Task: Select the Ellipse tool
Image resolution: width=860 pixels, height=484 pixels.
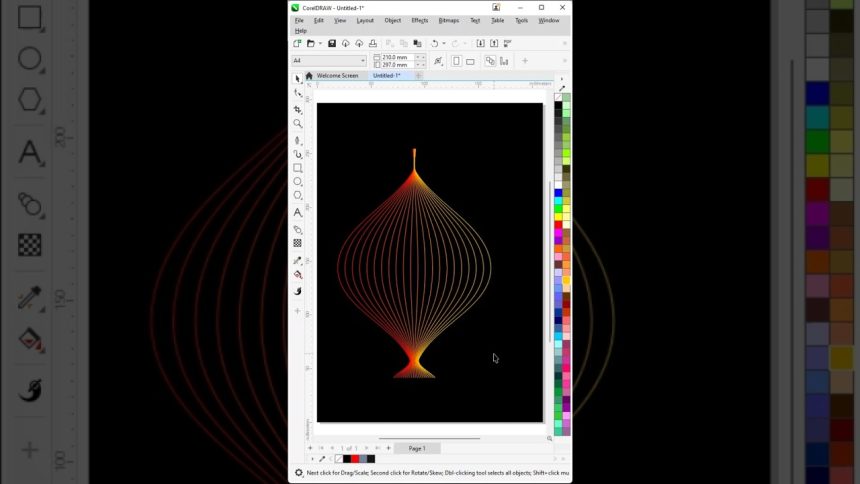Action: coord(297,182)
